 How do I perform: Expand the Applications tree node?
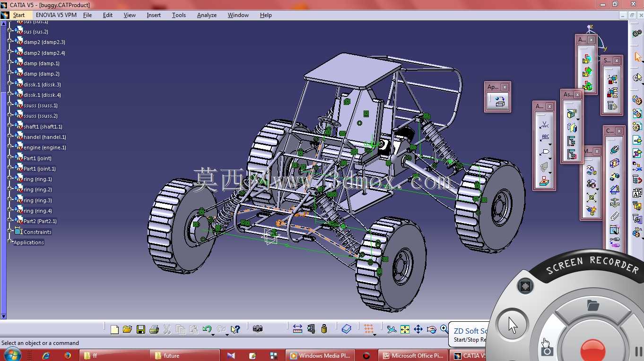click(x=9, y=241)
